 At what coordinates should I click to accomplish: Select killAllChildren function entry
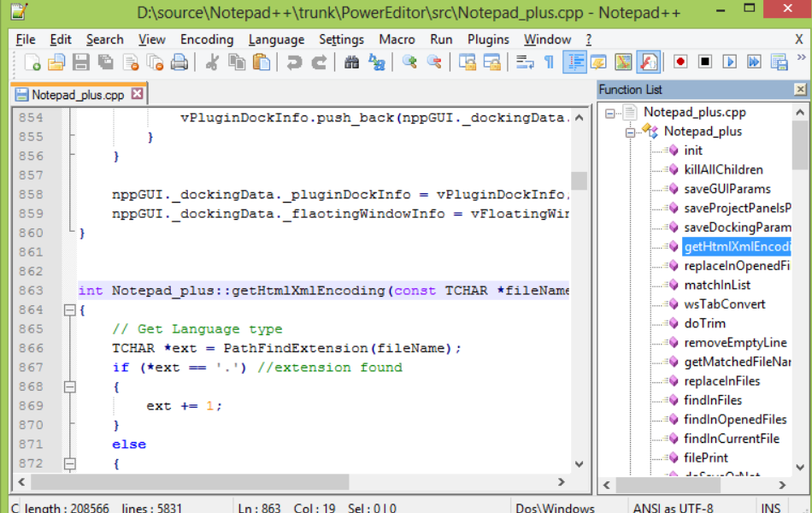[x=723, y=169]
